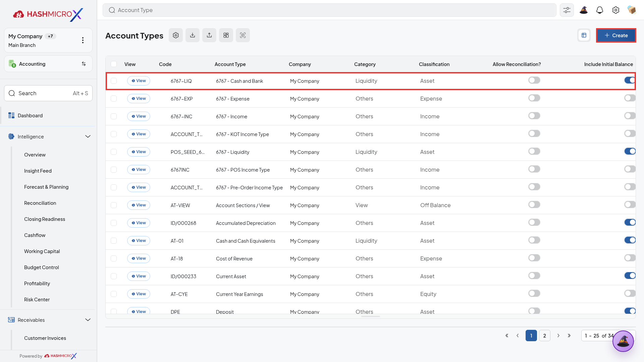Click View button for Account Sections / View row
This screenshot has width=644, height=362.
(139, 205)
